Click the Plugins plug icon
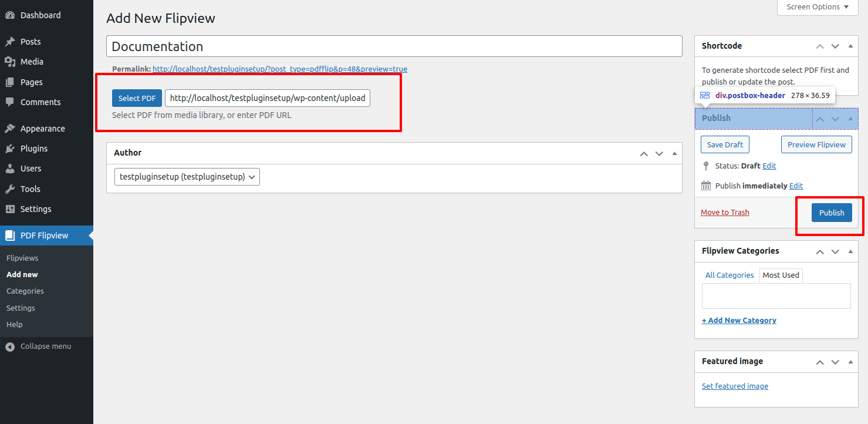Viewport: 868px width, 424px height. [x=10, y=149]
